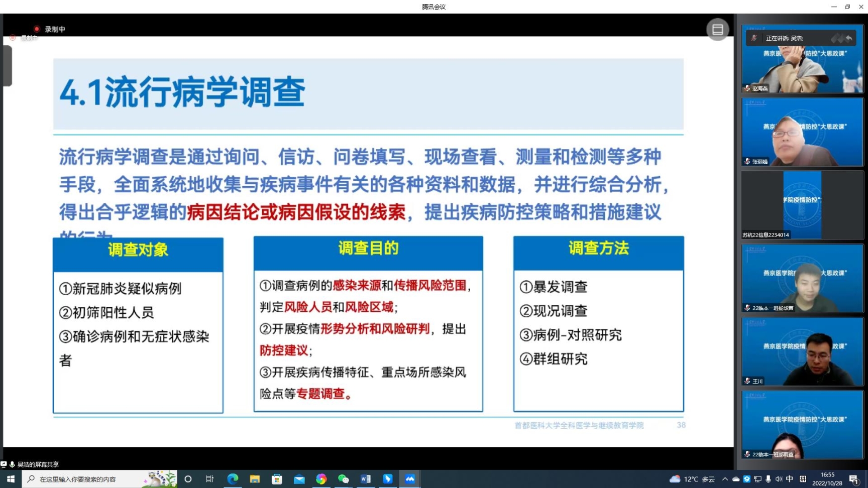The width and height of the screenshot is (868, 488).
Task: Toggle the muted microphone in speaker bar
Action: pyautogui.click(x=754, y=38)
